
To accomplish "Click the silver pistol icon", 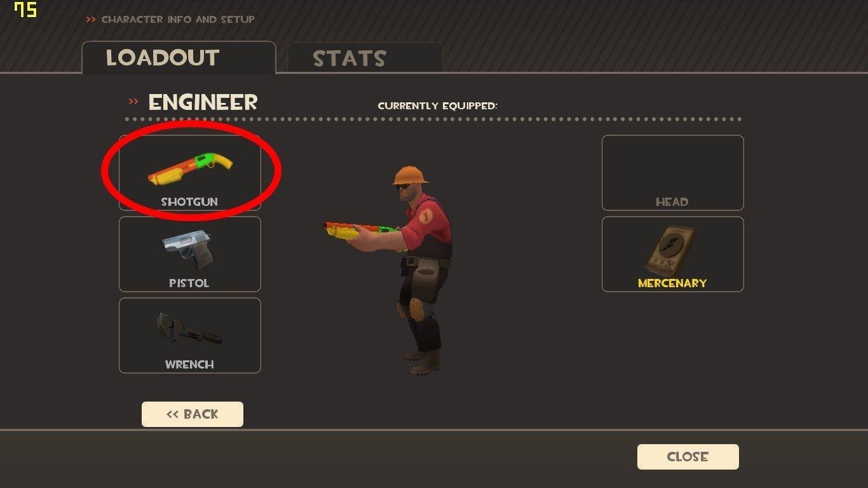I will point(187,251).
